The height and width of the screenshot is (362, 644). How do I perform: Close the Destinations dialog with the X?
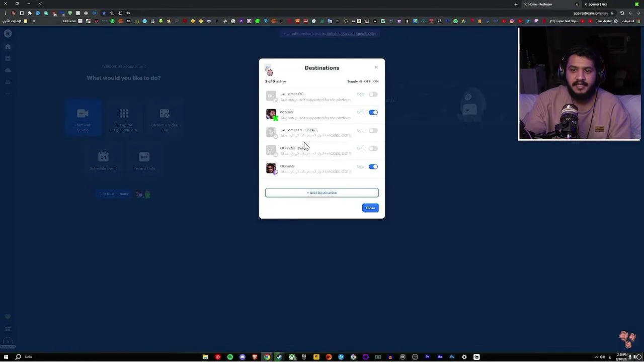click(x=376, y=67)
